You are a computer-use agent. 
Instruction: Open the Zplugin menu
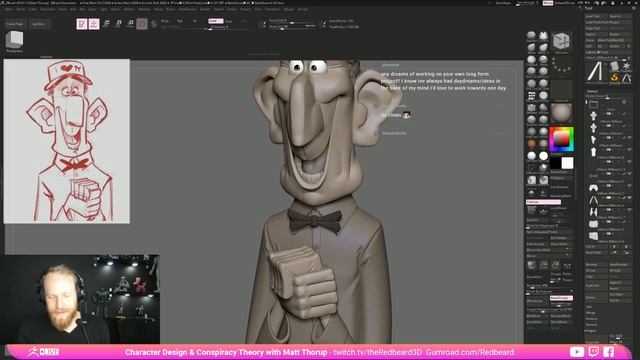(289, 9)
